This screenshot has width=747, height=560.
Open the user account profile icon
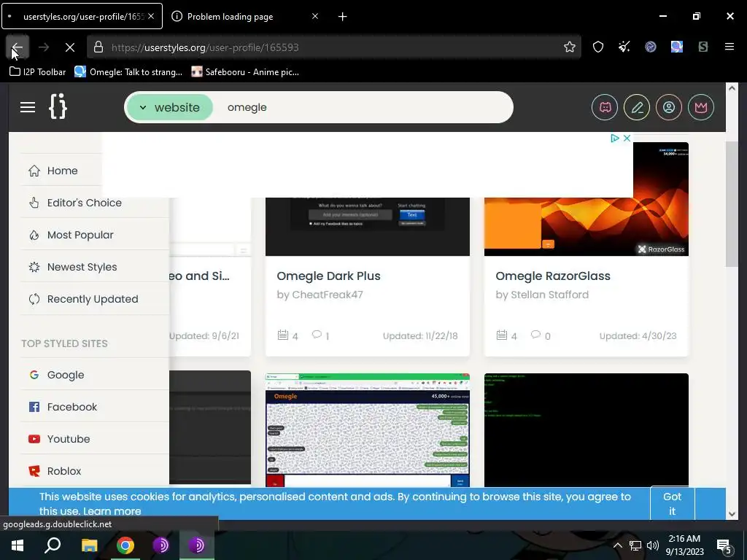(x=669, y=107)
